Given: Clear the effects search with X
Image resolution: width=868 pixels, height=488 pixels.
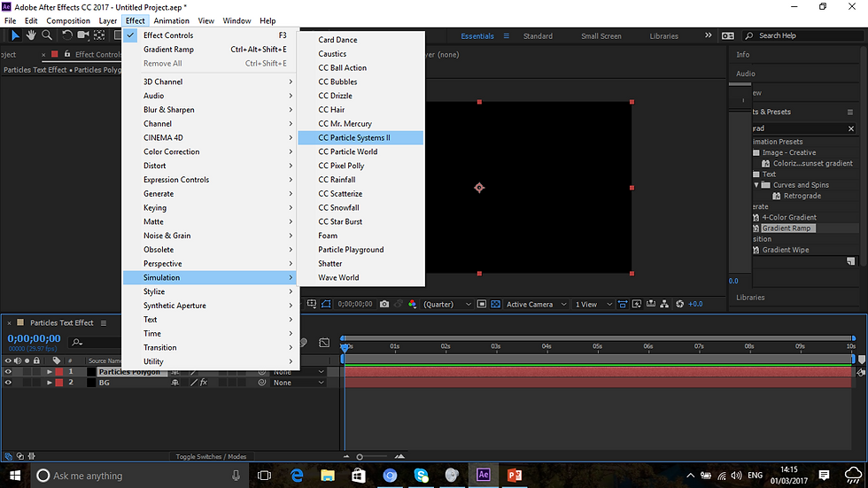Looking at the screenshot, I should (851, 128).
